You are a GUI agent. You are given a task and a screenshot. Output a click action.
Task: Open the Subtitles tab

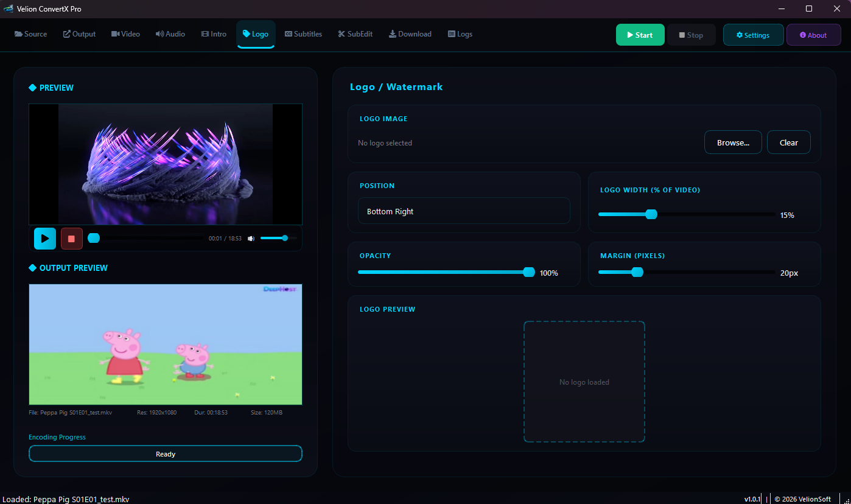pyautogui.click(x=303, y=34)
